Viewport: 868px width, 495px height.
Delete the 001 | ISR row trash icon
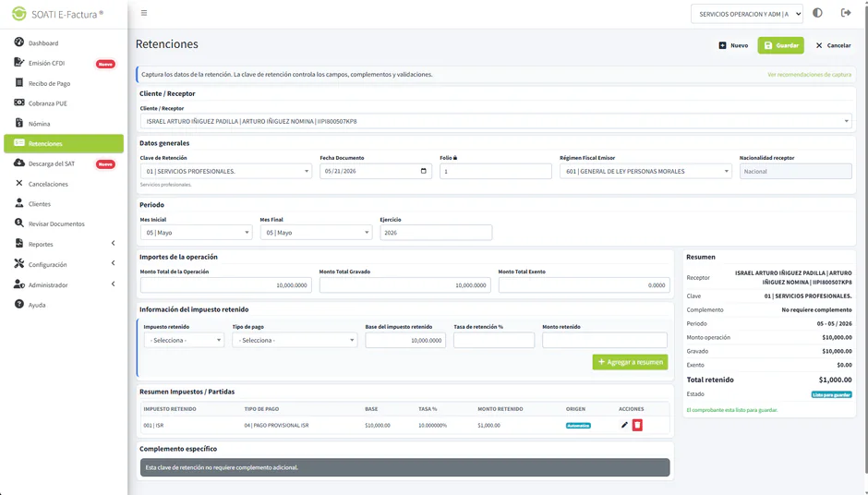click(x=637, y=425)
